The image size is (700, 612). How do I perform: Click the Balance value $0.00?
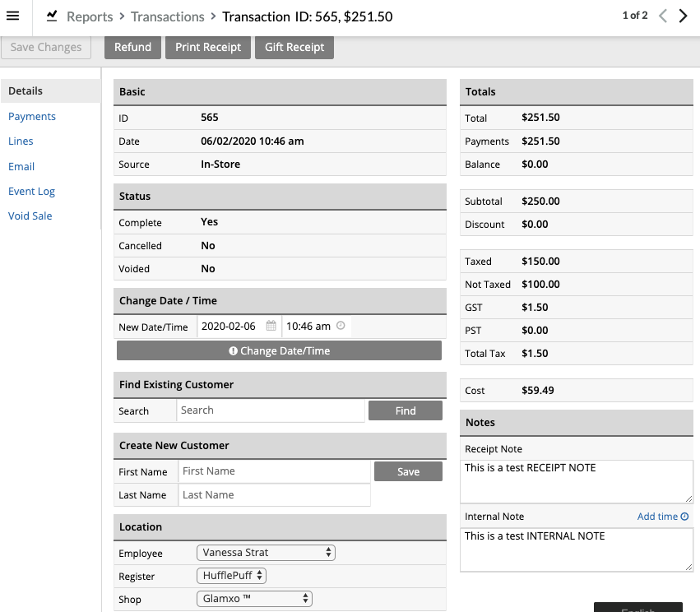[x=535, y=165]
